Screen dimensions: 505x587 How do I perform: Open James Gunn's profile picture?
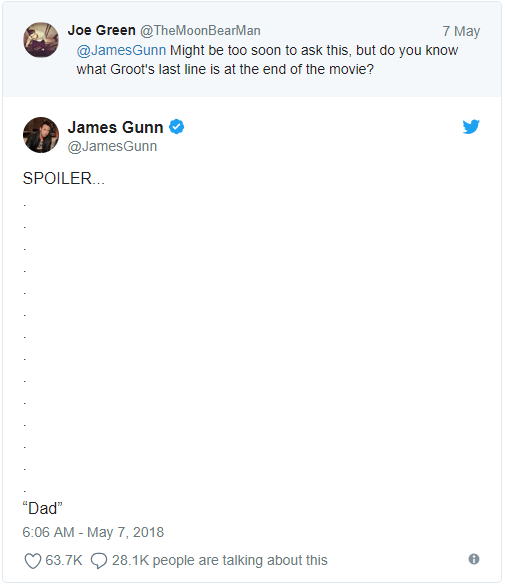[x=41, y=135]
